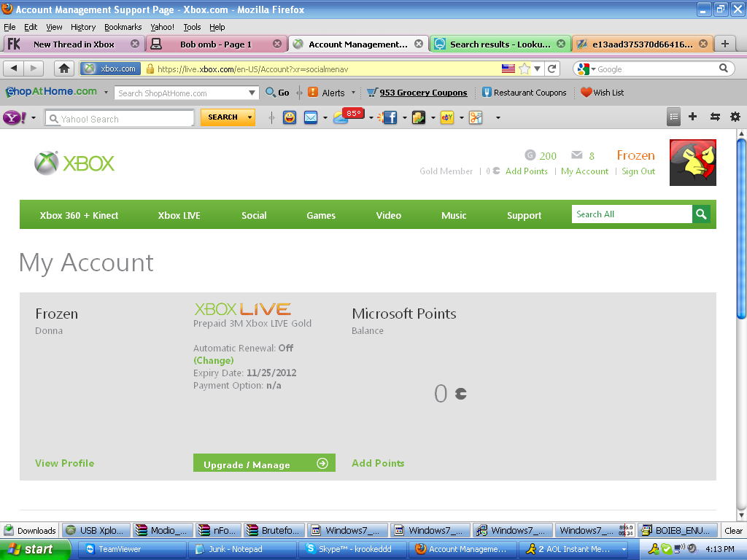Image resolution: width=747 pixels, height=560 pixels.
Task: Click the weather icon showing 85°
Action: pyautogui.click(x=348, y=115)
